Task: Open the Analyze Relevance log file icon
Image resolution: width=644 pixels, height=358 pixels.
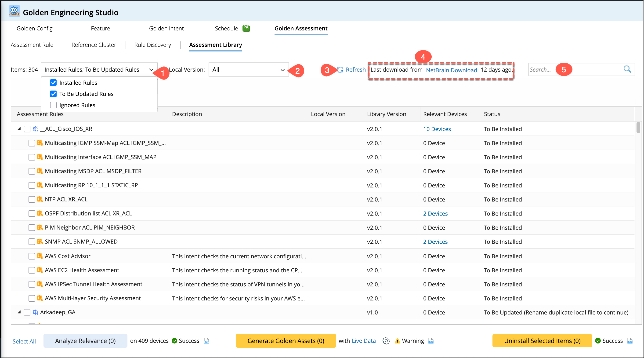Action: [x=206, y=341]
